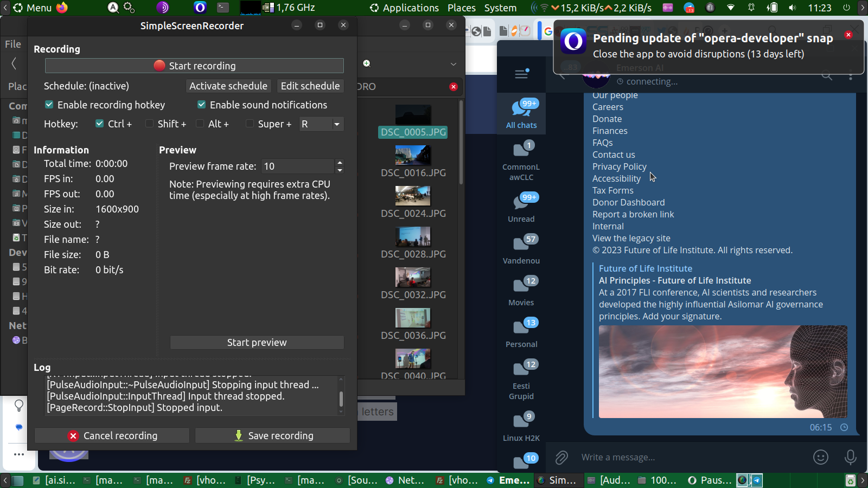The height and width of the screenshot is (488, 868).
Task: Disable the Enable sound notifications checkbox
Action: click(x=202, y=105)
